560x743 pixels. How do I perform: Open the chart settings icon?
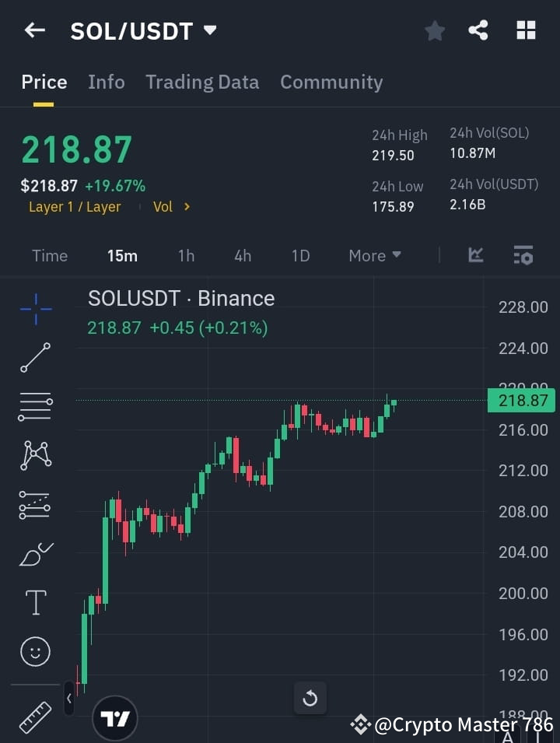click(523, 255)
